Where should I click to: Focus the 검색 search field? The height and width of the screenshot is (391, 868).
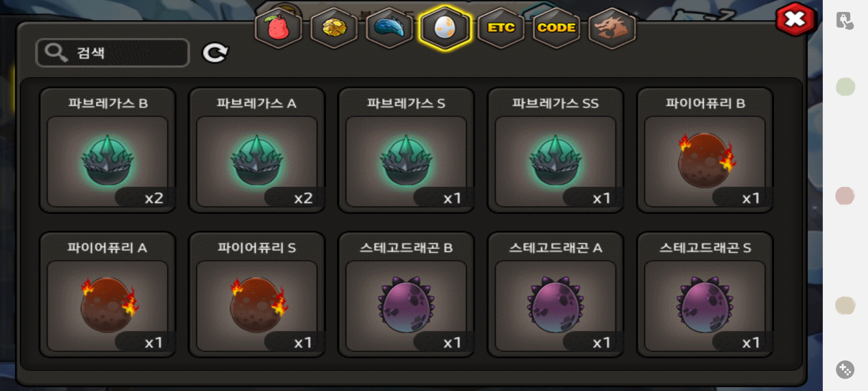(112, 53)
